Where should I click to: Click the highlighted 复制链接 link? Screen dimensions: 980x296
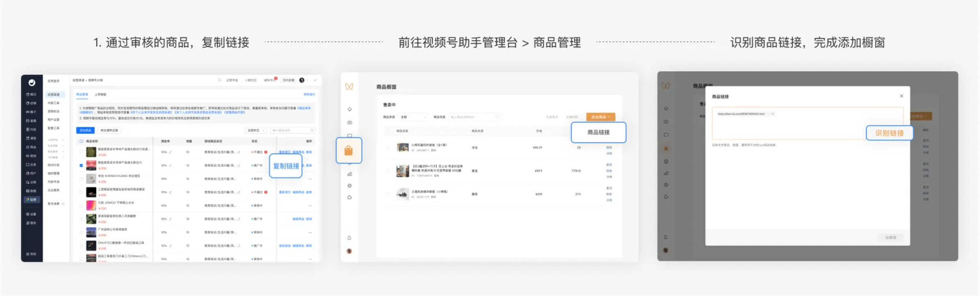coord(286,166)
